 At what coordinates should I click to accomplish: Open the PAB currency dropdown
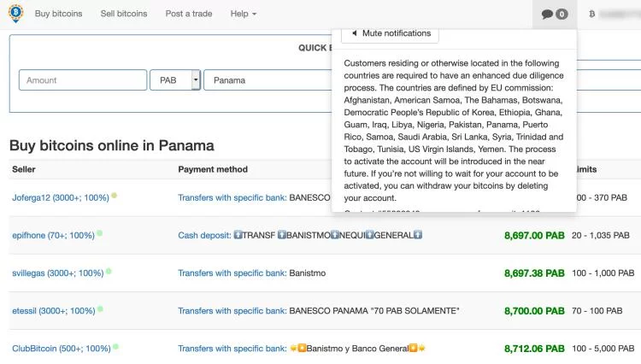[175, 80]
